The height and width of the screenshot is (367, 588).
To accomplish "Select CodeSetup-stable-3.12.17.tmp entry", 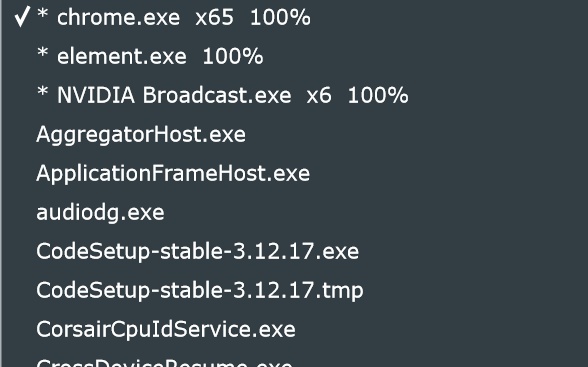I will (295, 290).
